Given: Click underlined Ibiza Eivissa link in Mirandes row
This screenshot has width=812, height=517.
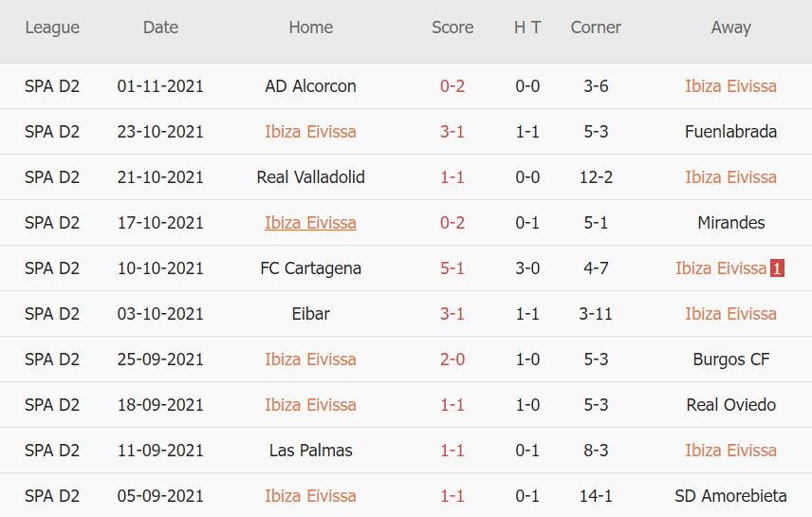Looking at the screenshot, I should (311, 223).
